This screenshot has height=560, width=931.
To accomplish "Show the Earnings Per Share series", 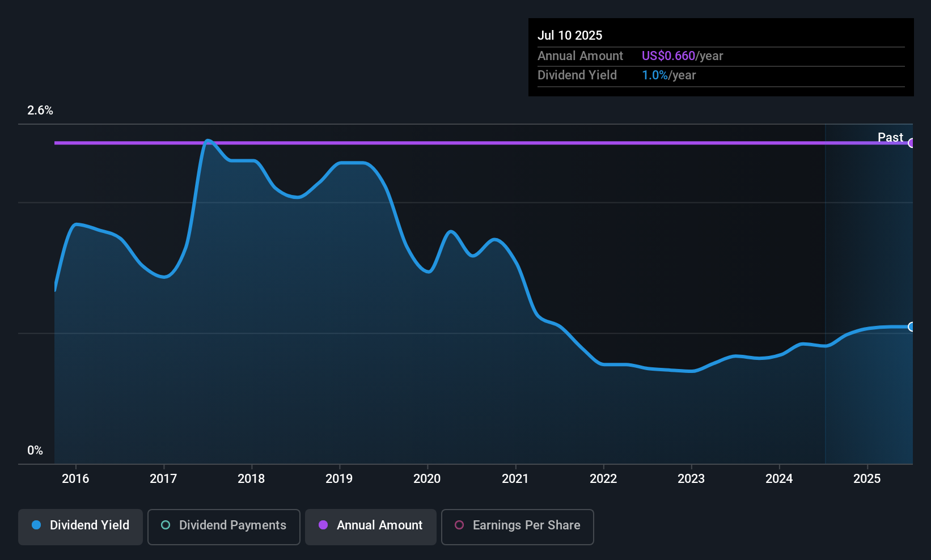I will 518,527.
